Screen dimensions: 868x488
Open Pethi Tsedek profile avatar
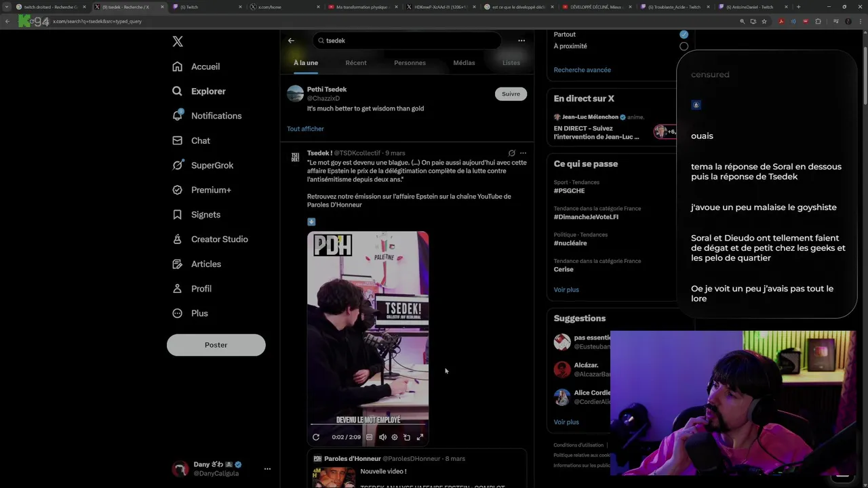[295, 94]
